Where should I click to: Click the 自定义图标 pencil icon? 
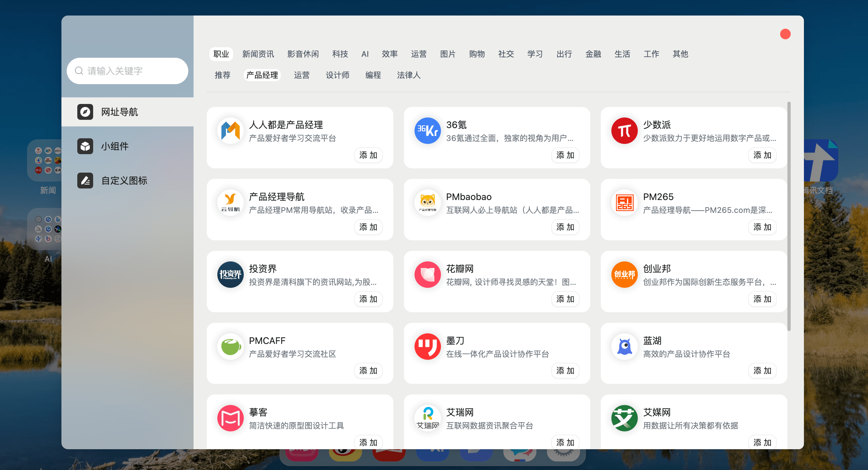click(x=85, y=181)
